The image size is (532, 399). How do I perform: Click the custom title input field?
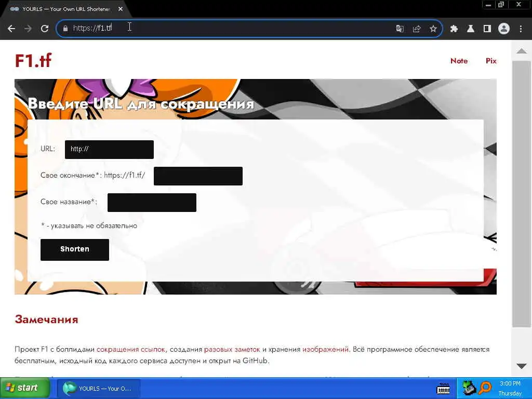point(152,202)
